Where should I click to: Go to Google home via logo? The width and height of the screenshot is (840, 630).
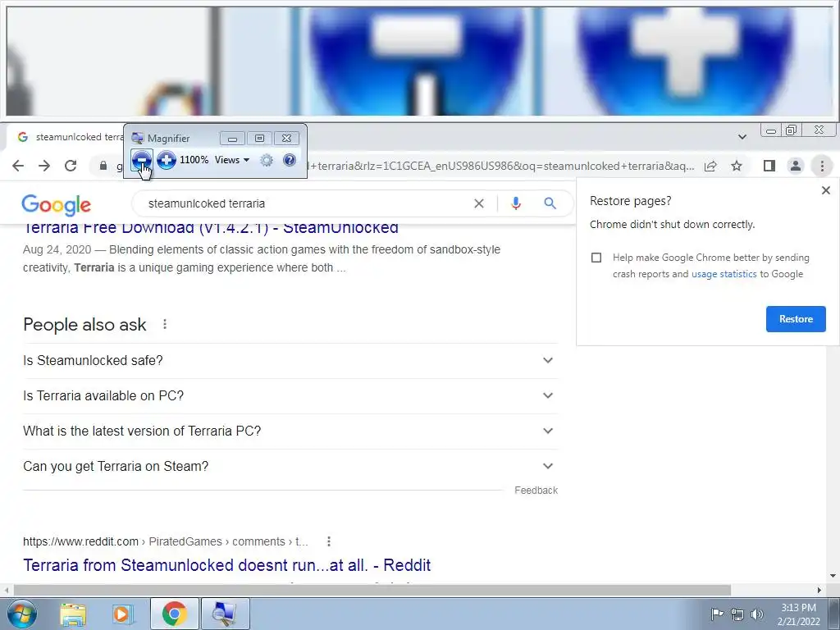click(x=57, y=204)
